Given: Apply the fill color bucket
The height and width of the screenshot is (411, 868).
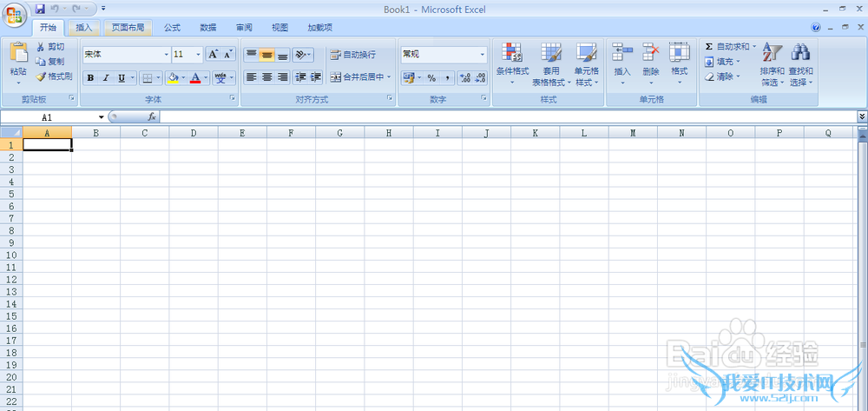Looking at the screenshot, I should 173,78.
